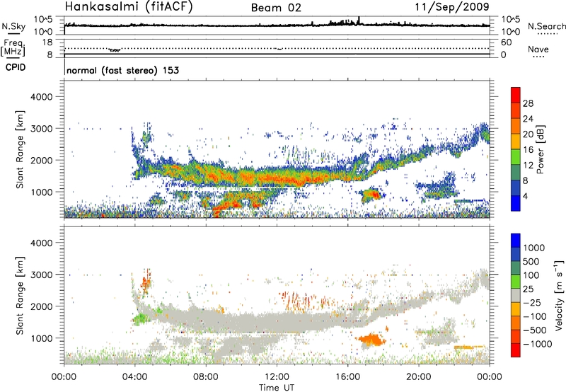This screenshot has width=566, height=392.
Task: Click the 28 label on power colorbar
Action: [x=528, y=103]
